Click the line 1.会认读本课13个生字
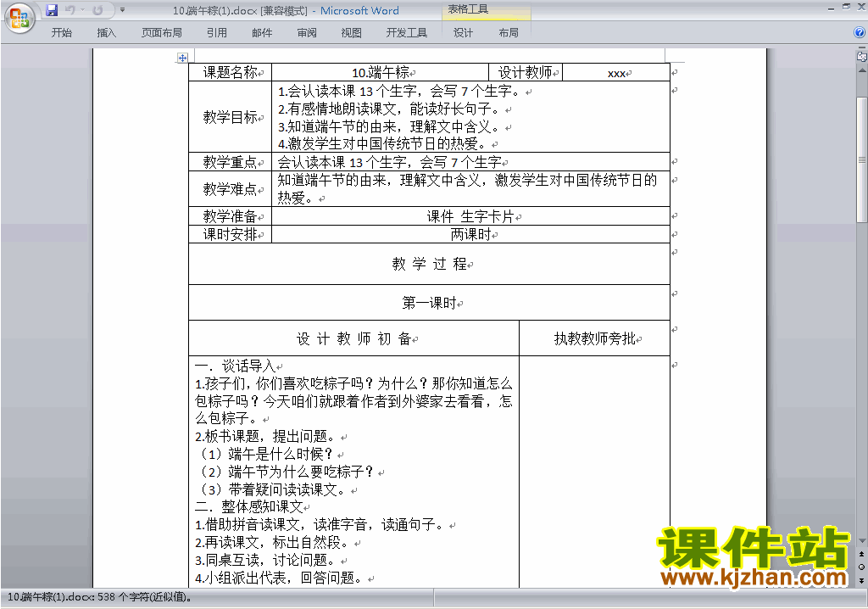The width and height of the screenshot is (868, 609). tap(399, 92)
